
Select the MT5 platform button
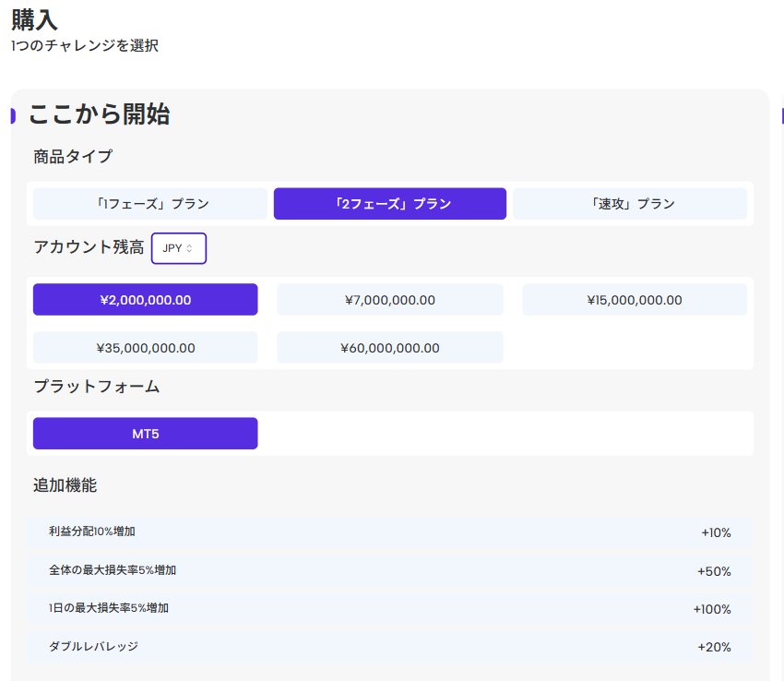pyautogui.click(x=146, y=434)
